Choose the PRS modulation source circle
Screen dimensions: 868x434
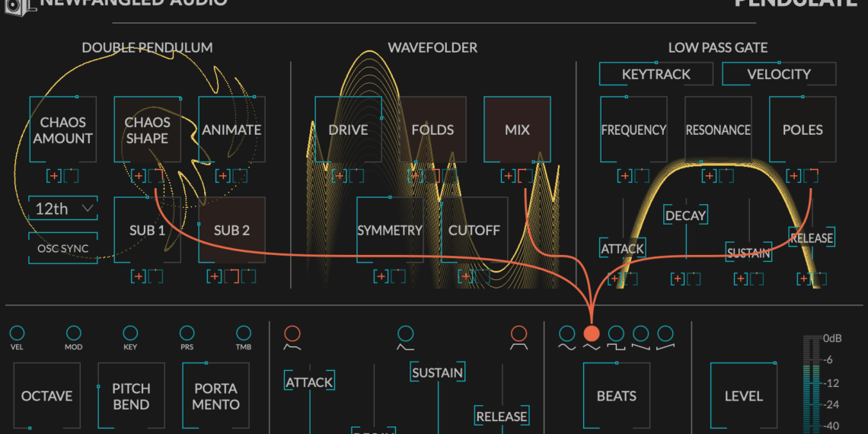(x=187, y=333)
